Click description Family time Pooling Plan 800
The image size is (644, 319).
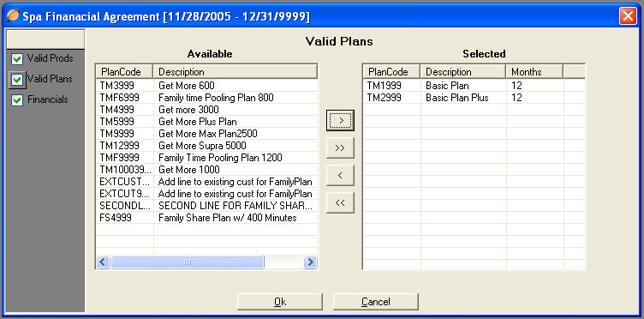click(216, 98)
